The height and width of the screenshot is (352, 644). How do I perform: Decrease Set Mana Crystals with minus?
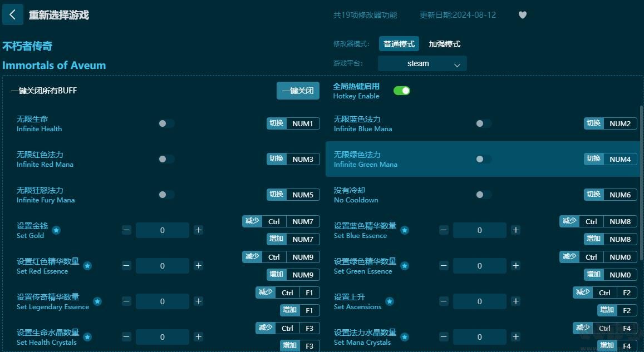click(x=444, y=337)
